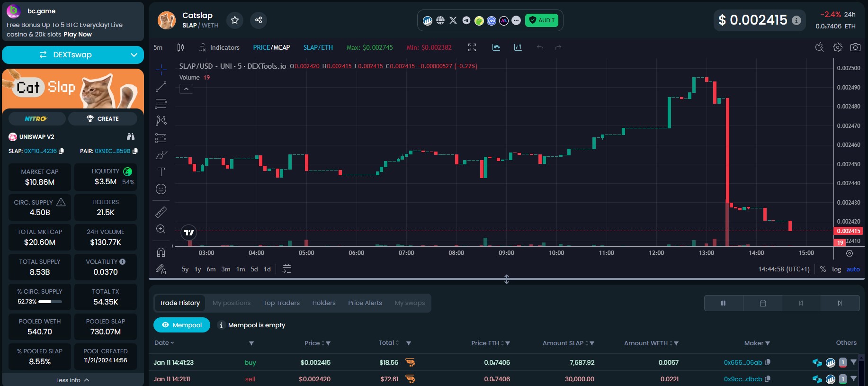Pause the live trade history feed

point(723,303)
